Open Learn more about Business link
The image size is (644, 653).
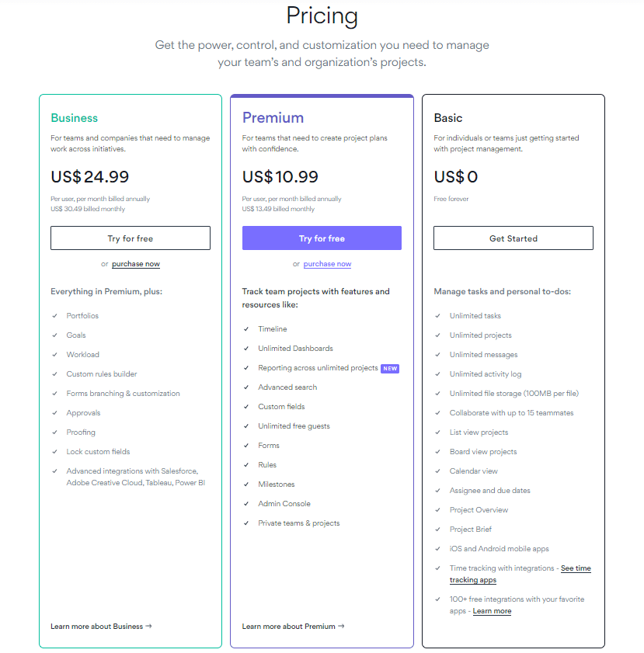[97, 626]
